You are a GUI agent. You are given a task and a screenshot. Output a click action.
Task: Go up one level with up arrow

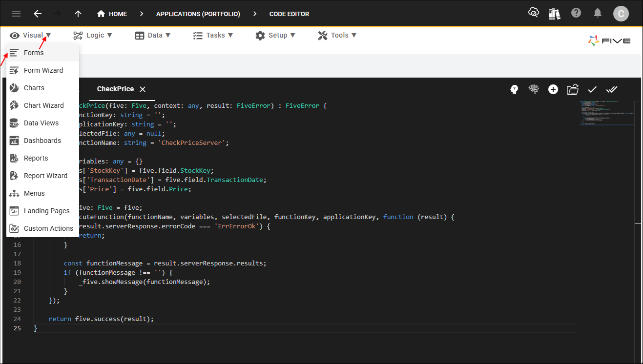tap(78, 14)
